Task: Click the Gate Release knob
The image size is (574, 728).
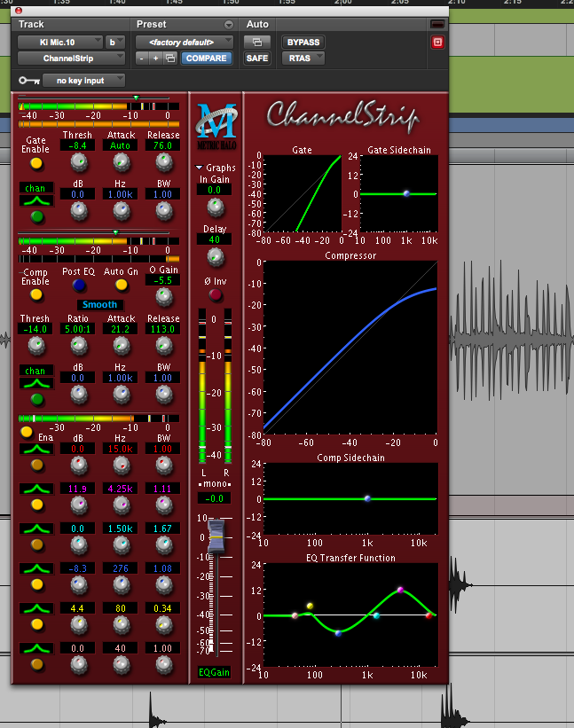Action: coord(164,162)
